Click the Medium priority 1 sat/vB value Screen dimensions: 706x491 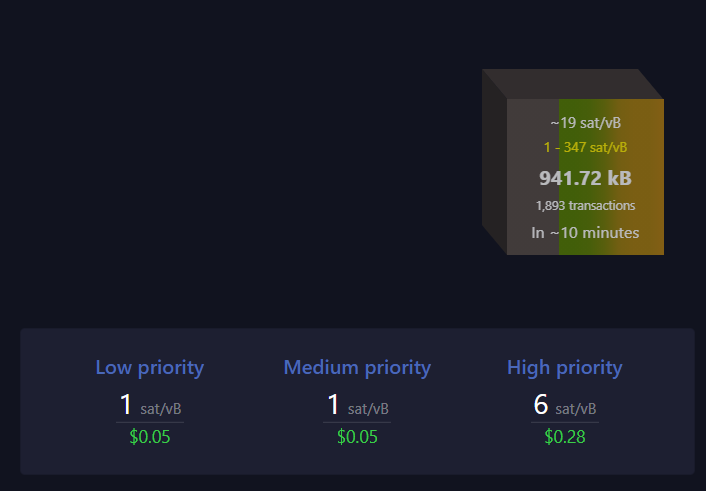pos(357,405)
